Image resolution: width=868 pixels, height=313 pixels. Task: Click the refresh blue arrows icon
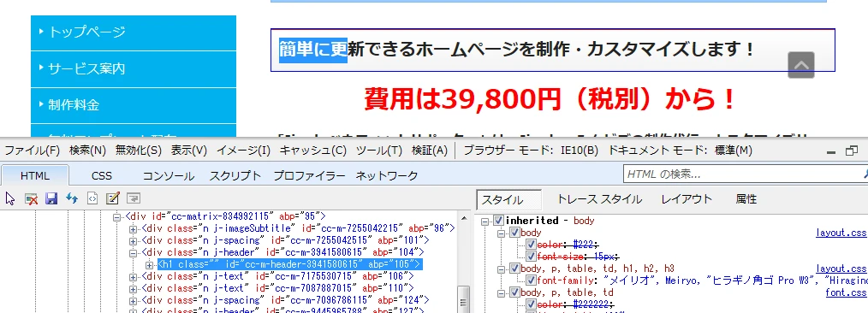72,198
